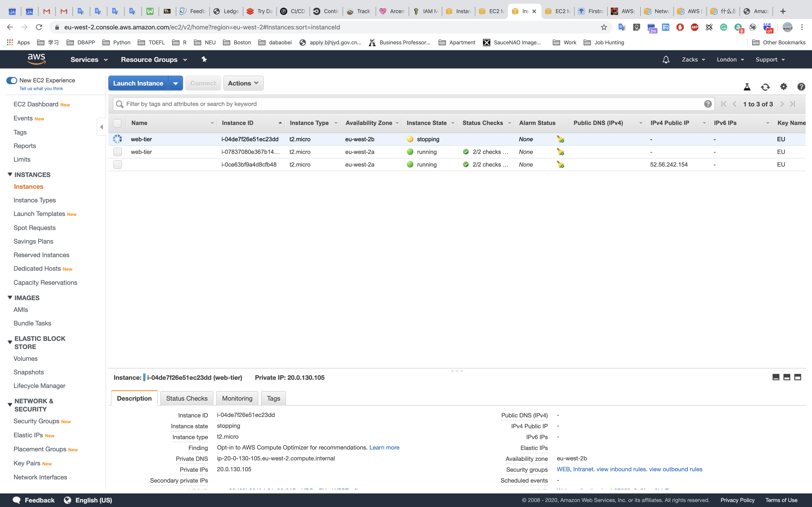Open the AWS notifications bell
This screenshot has height=507, width=812.
point(666,60)
